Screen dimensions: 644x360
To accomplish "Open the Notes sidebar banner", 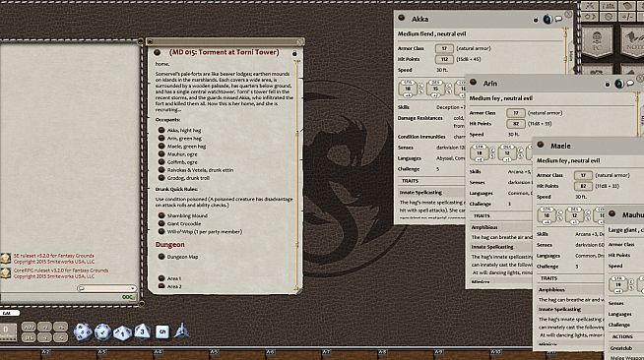I will click(632, 42).
